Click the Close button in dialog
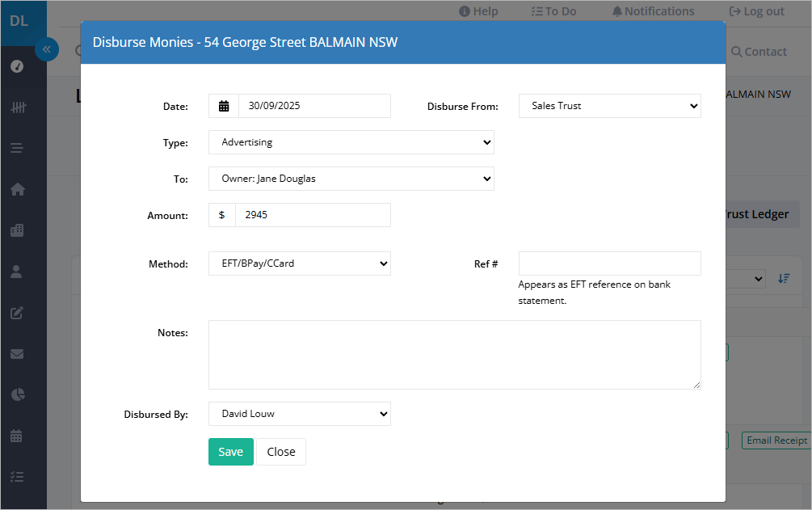Screen dimensions: 812x510 pos(281,452)
